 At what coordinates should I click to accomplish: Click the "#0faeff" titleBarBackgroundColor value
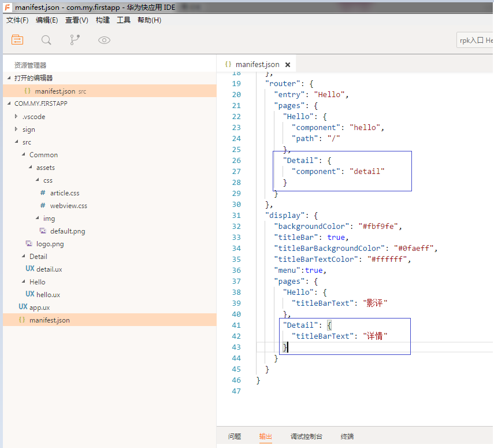point(414,248)
